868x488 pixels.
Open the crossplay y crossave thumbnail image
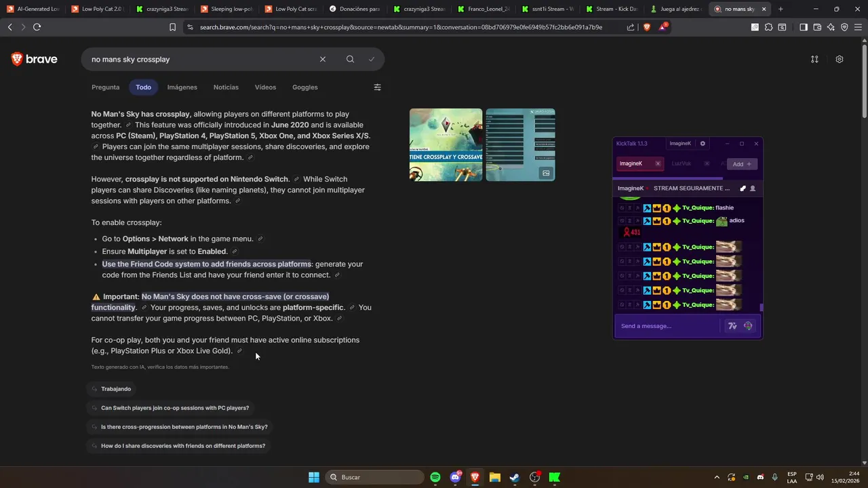click(x=446, y=145)
